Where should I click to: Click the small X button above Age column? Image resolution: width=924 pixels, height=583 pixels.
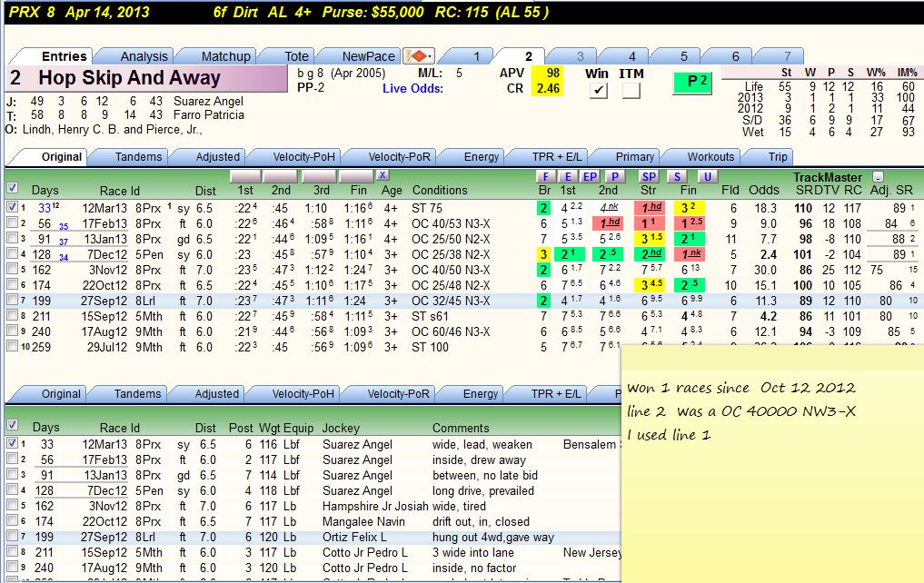coord(383,175)
